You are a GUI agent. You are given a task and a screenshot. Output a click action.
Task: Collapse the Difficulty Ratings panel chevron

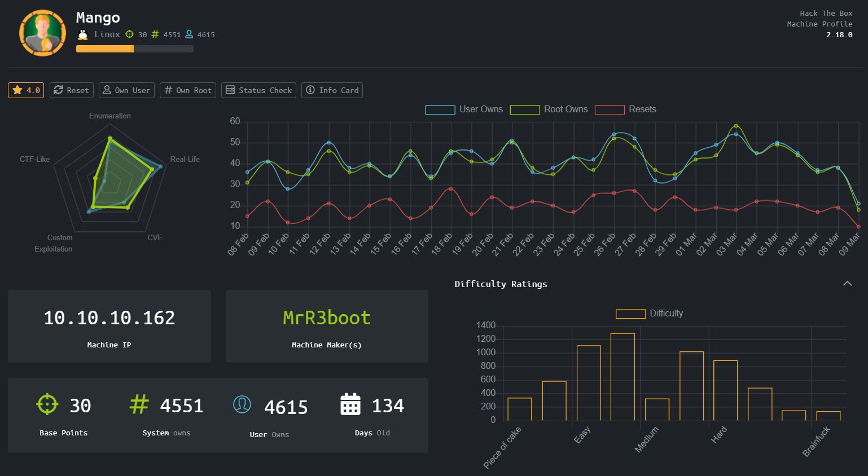tap(847, 284)
